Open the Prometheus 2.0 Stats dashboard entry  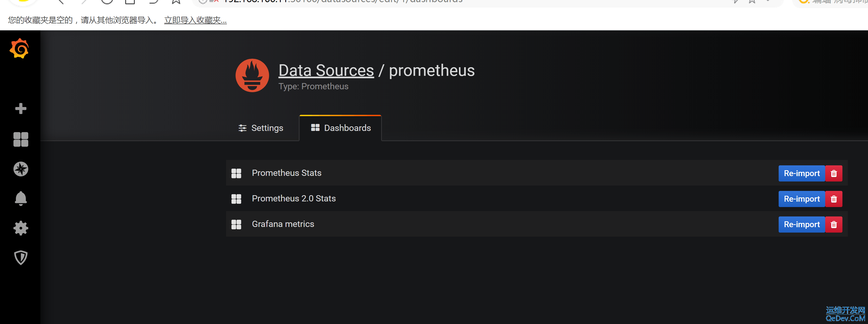click(293, 198)
